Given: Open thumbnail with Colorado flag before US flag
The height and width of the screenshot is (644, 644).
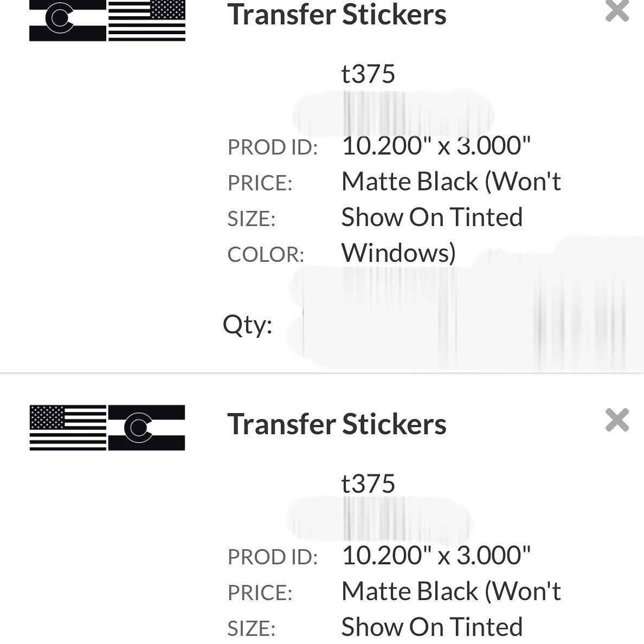Looking at the screenshot, I should click(107, 21).
